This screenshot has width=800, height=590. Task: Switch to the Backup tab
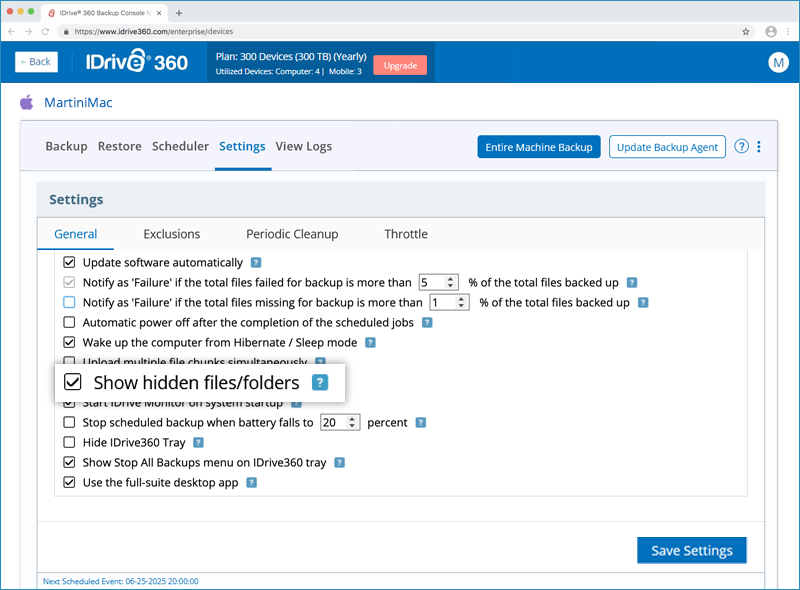click(66, 146)
